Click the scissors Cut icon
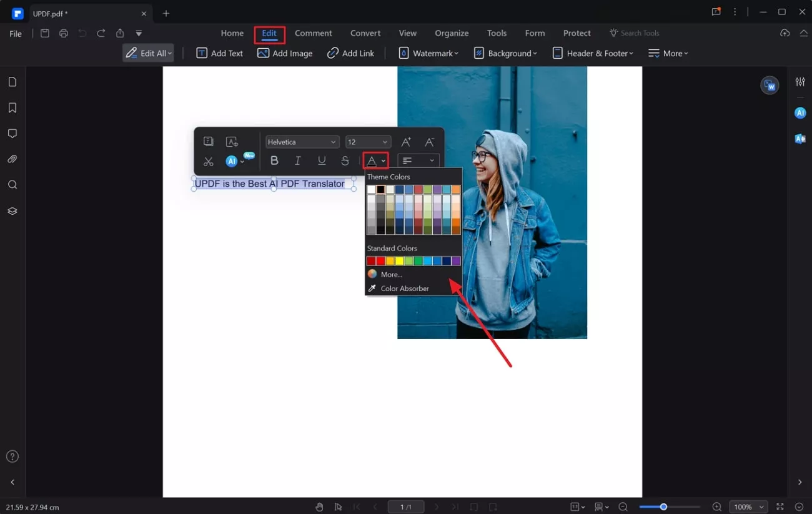The width and height of the screenshot is (812, 514). [209, 161]
